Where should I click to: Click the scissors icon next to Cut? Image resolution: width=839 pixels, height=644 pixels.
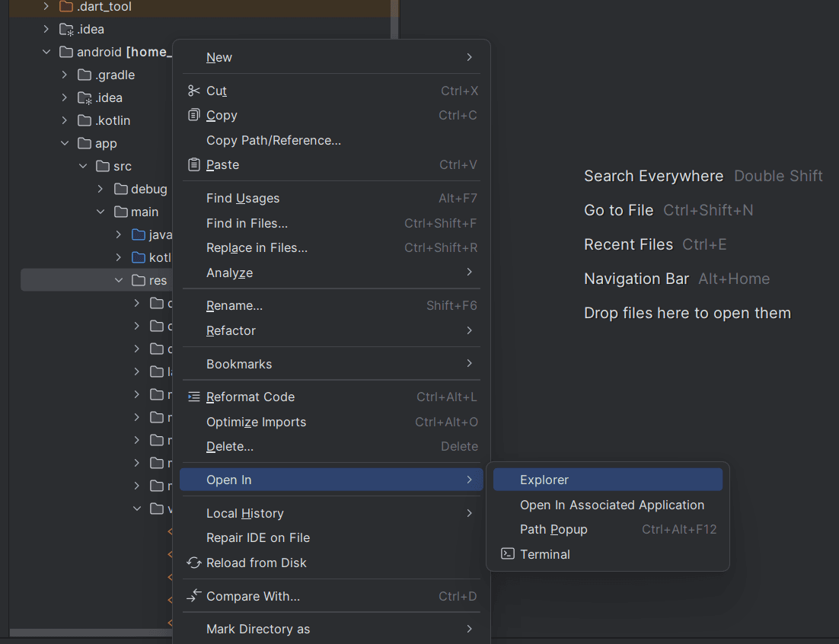coord(193,90)
